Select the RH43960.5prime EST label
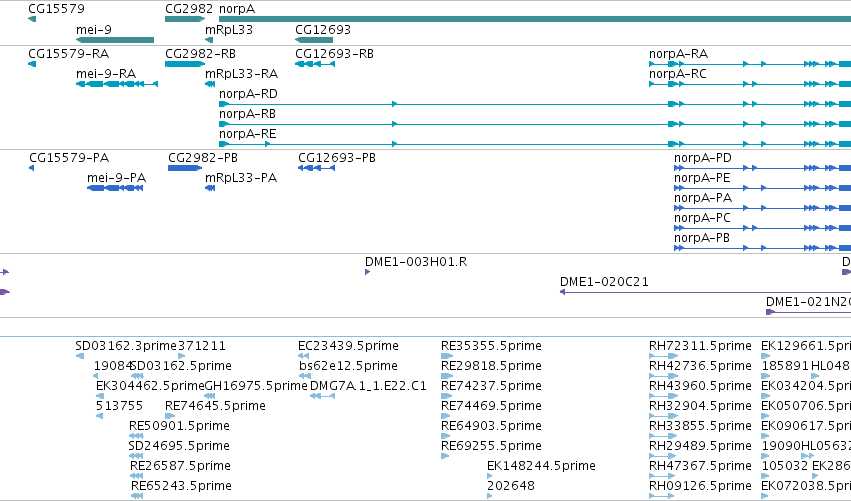This screenshot has width=851, height=501. pyautogui.click(x=700, y=386)
